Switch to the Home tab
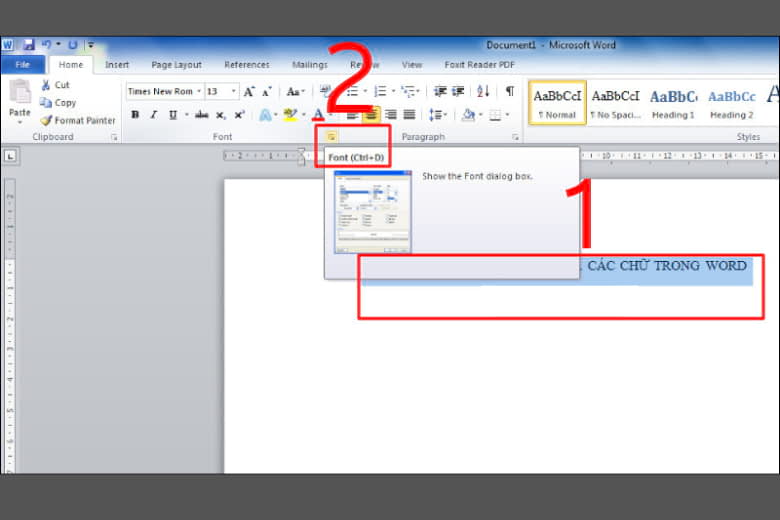Image resolution: width=780 pixels, height=520 pixels. click(x=71, y=65)
